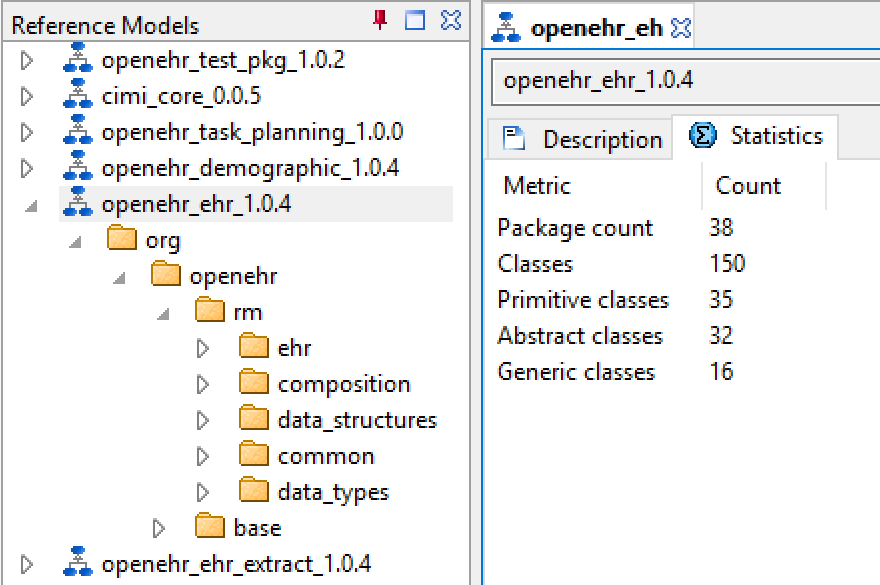Click the base folder icon
Screen dimensions: 880x585
point(210,527)
